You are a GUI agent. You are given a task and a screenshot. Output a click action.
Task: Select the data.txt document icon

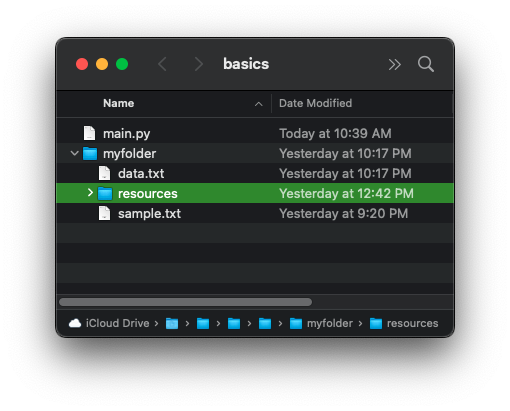pos(104,173)
